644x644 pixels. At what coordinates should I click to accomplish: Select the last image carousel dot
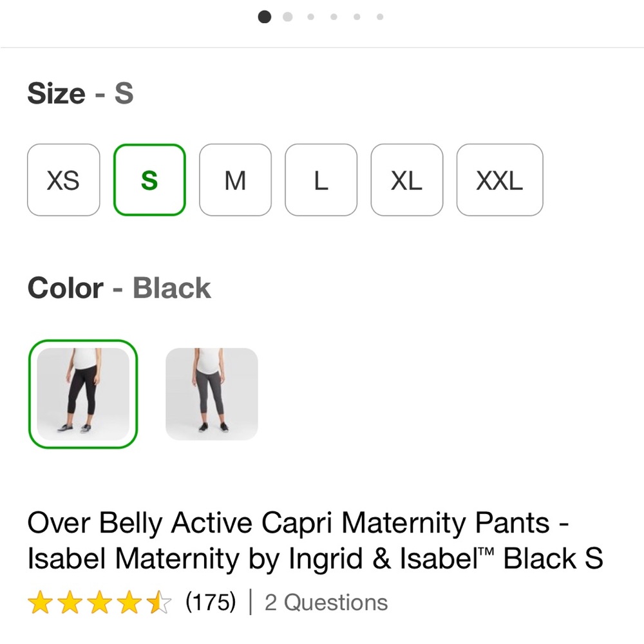pos(380,16)
